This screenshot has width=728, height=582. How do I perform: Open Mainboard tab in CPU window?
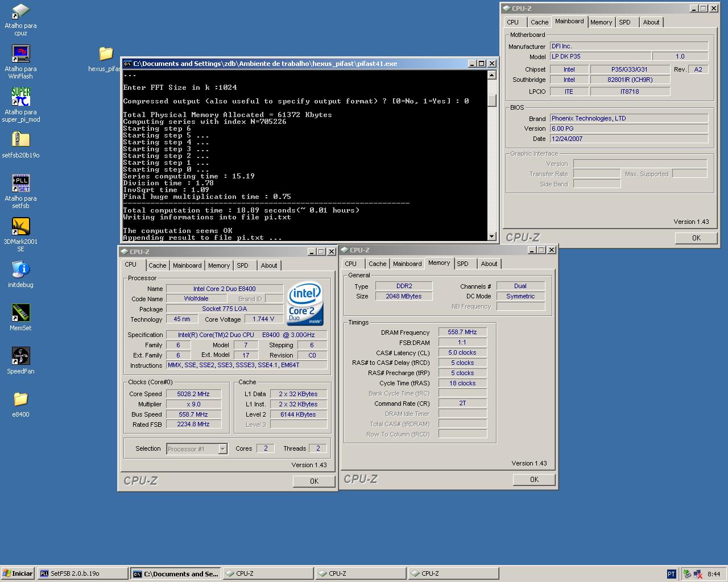pos(187,265)
